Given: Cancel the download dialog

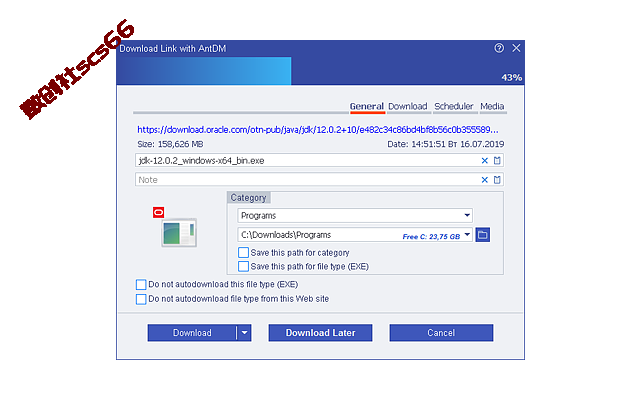Looking at the screenshot, I should click(x=441, y=333).
